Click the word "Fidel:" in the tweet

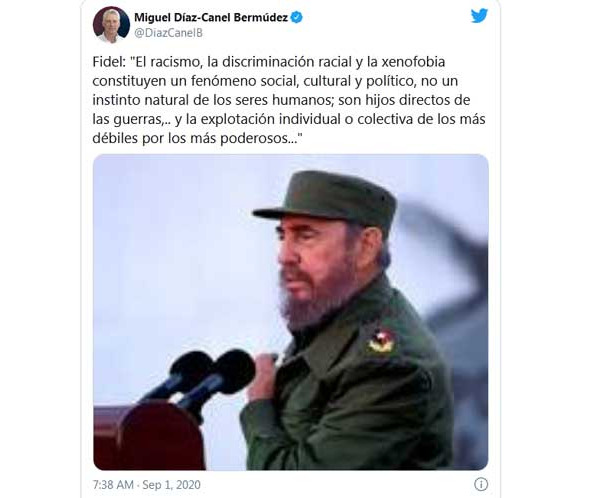point(109,62)
